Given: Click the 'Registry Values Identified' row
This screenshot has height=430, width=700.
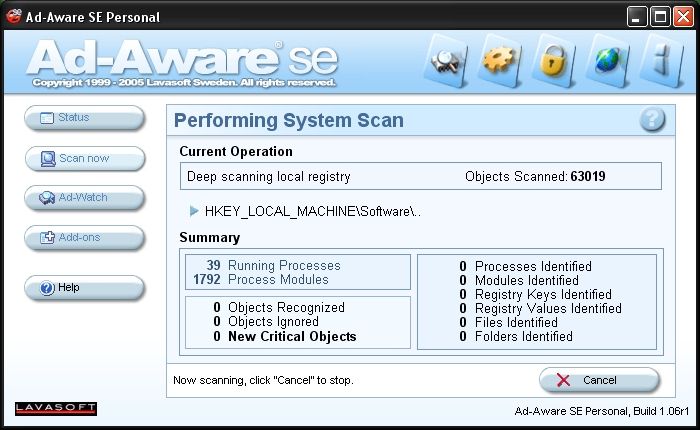Looking at the screenshot, I should (x=540, y=308).
